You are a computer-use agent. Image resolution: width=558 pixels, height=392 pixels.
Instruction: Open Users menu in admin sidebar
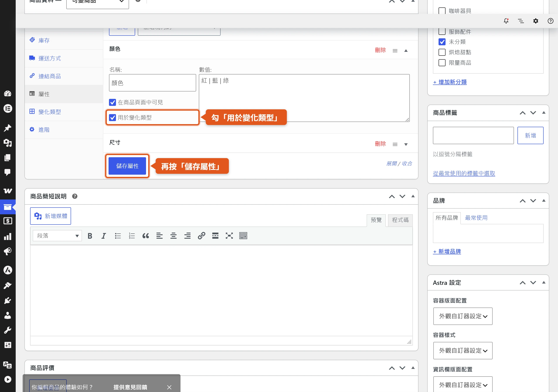point(8,315)
